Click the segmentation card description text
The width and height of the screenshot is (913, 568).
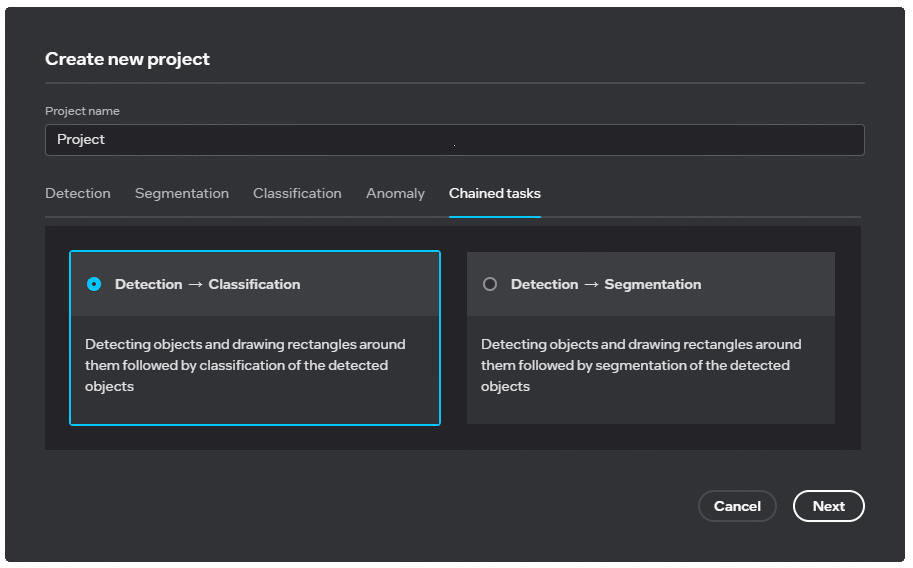(x=641, y=365)
